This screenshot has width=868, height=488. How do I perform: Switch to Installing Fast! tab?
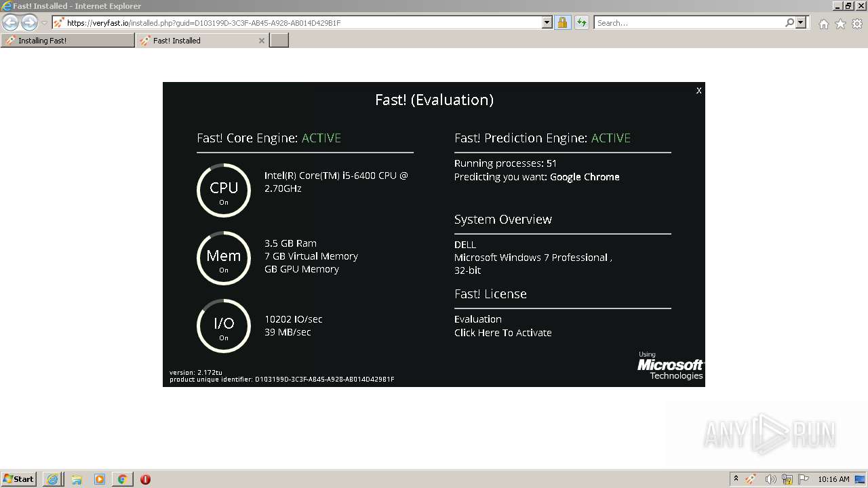click(x=68, y=41)
